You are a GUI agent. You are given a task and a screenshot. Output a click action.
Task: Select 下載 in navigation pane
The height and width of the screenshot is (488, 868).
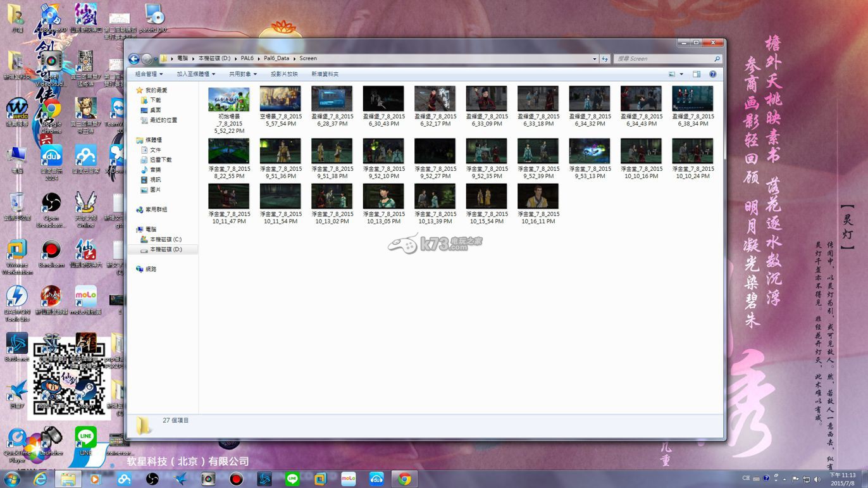(151, 100)
